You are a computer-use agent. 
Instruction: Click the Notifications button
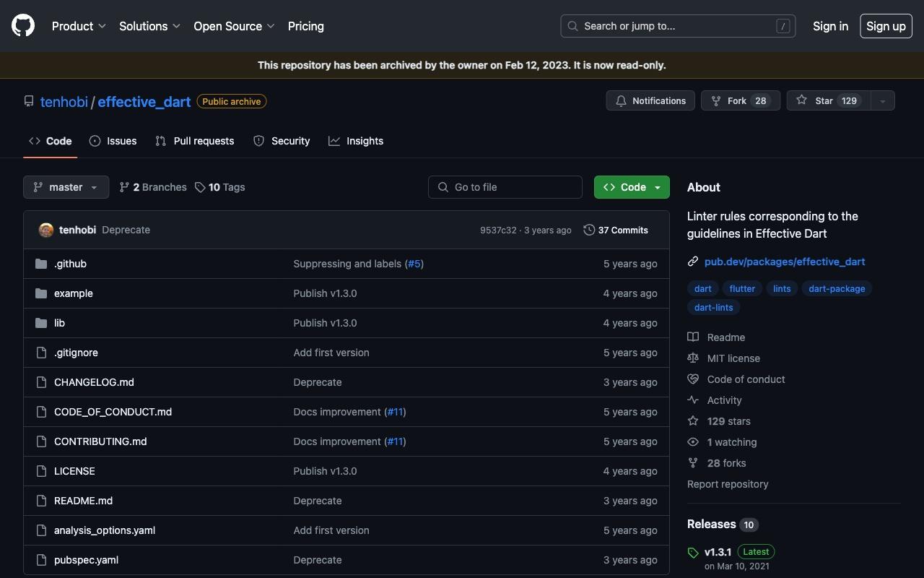650,101
